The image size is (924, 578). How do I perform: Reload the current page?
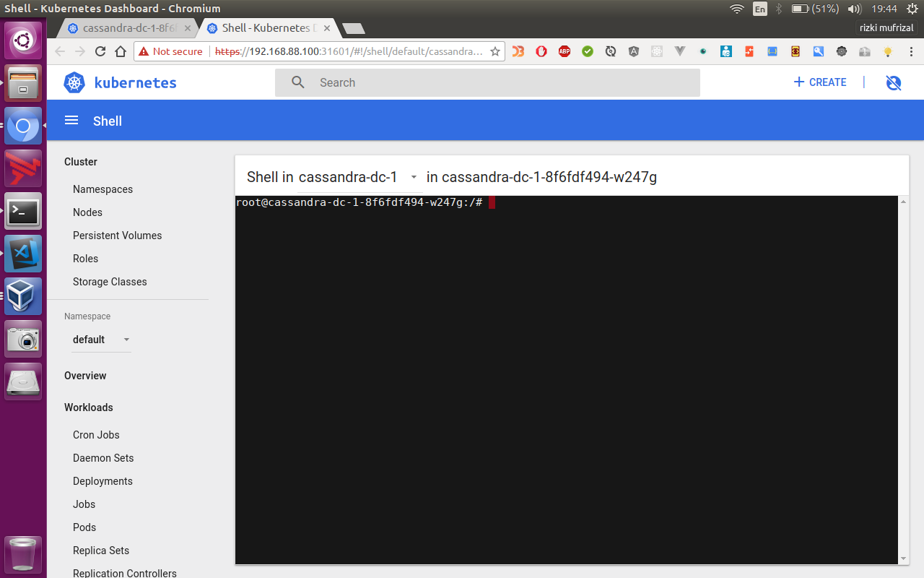click(x=100, y=51)
